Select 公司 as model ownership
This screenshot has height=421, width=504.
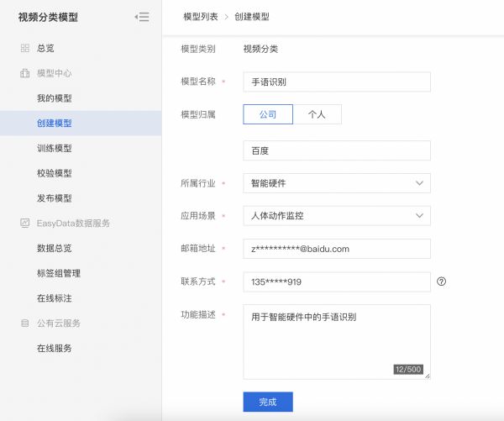point(268,114)
